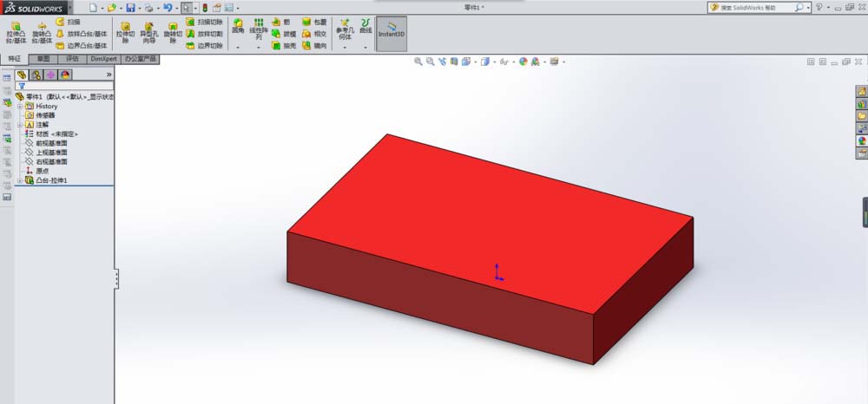Image resolution: width=868 pixels, height=404 pixels.
Task: Select the 包覆 wrap tool
Action: pyautogui.click(x=314, y=22)
